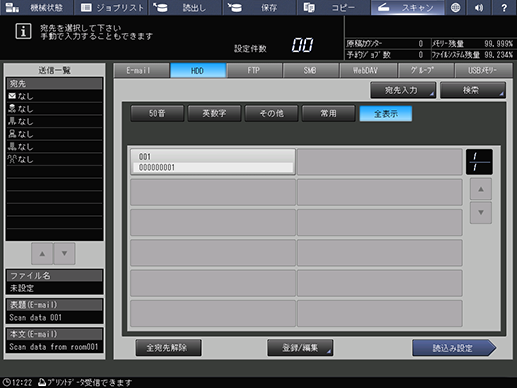Switch to the FTP tab
Viewport: 517px width, 388px height.
[255, 70]
